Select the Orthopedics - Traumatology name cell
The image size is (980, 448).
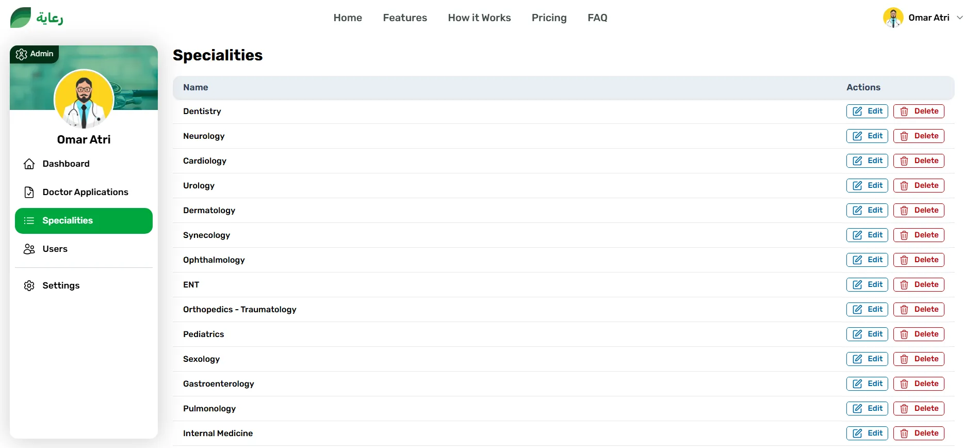(x=239, y=310)
